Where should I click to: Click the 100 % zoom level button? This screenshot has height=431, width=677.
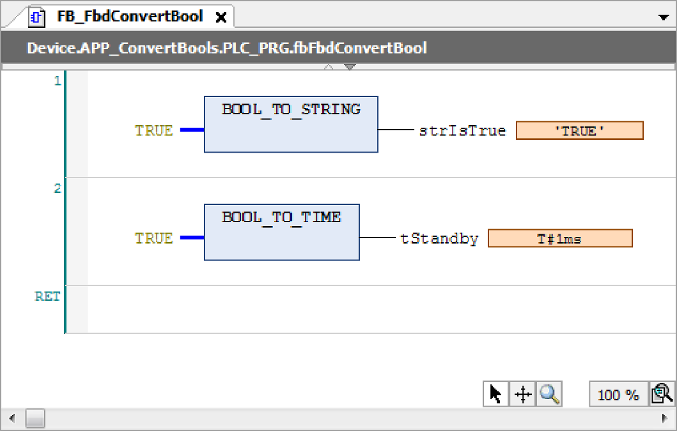618,395
